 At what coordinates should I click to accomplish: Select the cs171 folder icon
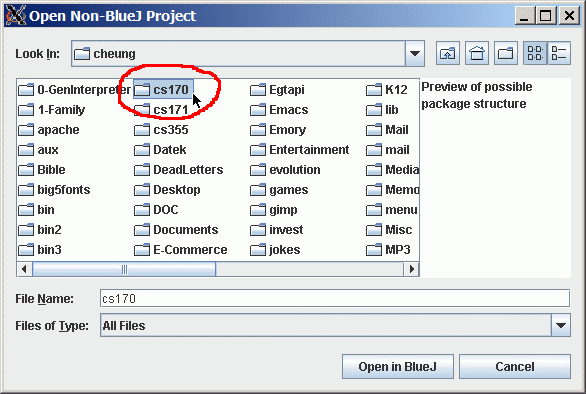(x=142, y=110)
